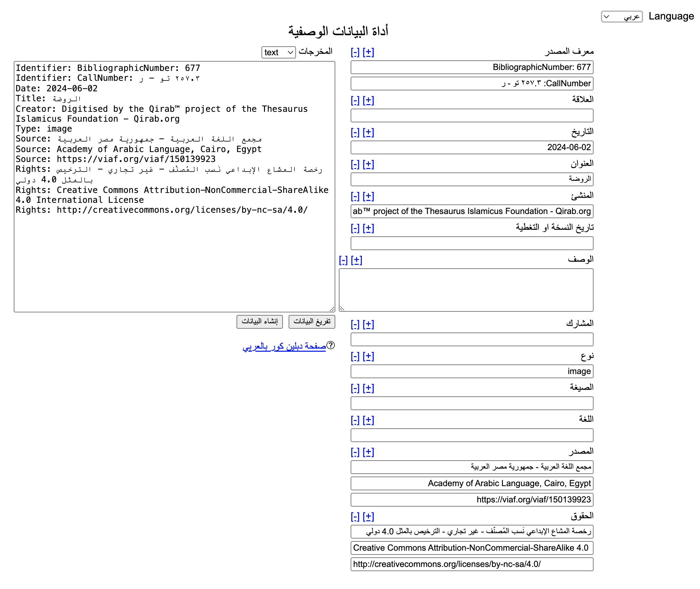Remove a field with [-] for الصيغة
700x589 pixels.
(355, 388)
